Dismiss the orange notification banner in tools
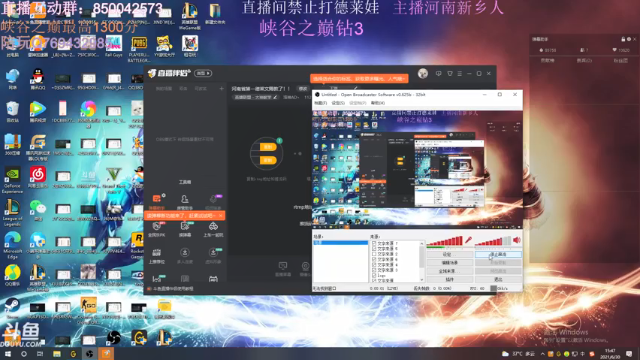The image size is (640, 360). tap(220, 216)
